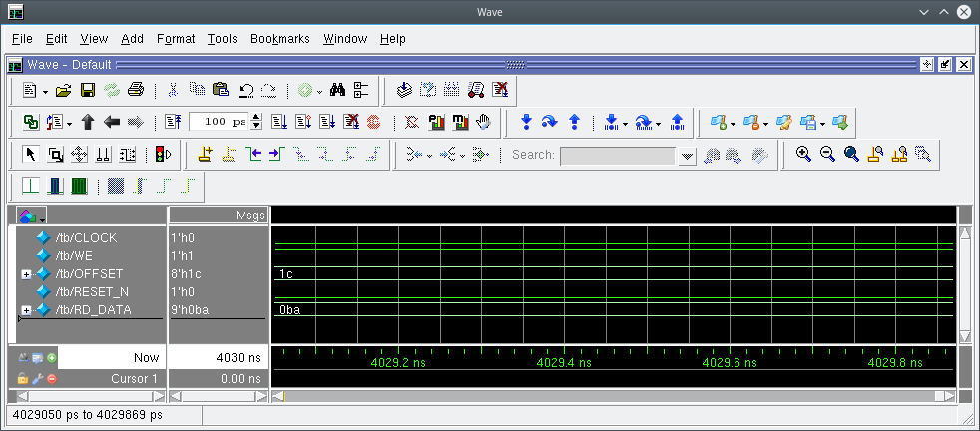Toggle the Show Drivers hand icon
The image size is (980, 431).
pyautogui.click(x=484, y=122)
